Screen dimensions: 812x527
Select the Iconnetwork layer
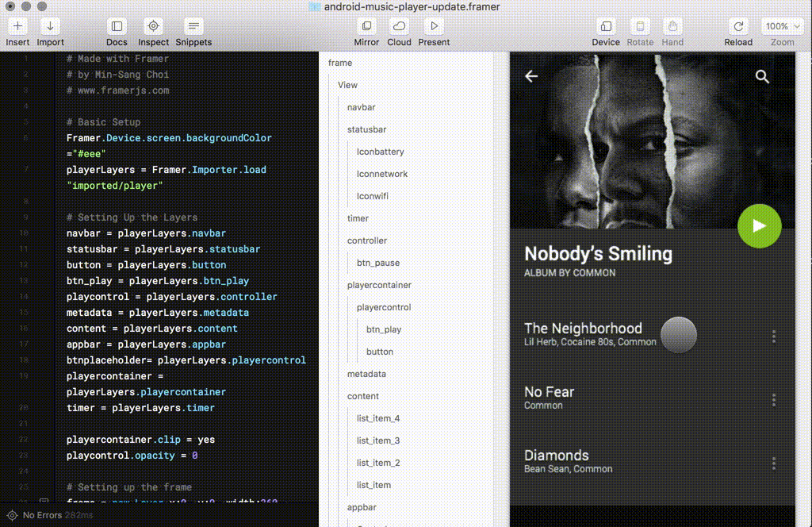click(382, 174)
